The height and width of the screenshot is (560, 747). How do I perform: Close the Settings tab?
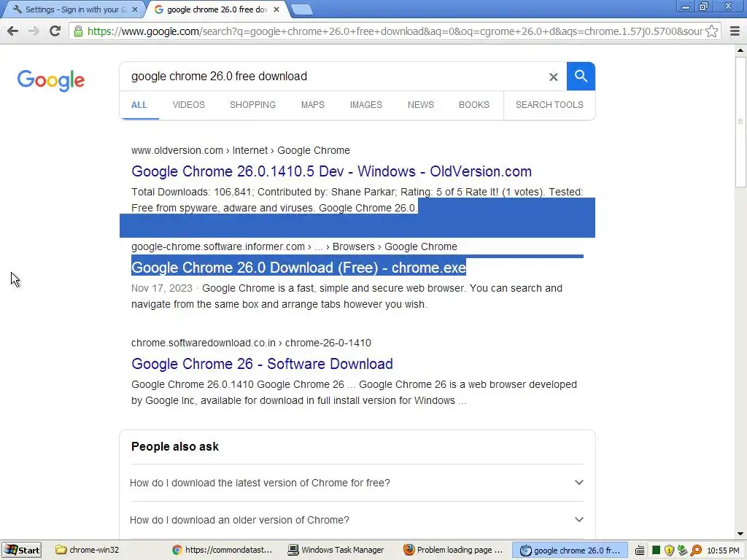coord(134,9)
